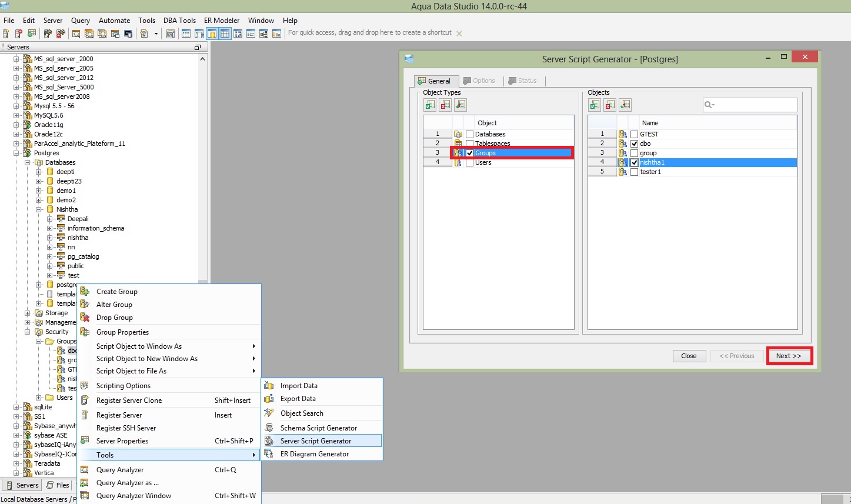This screenshot has height=504, width=851.
Task: Expand the demo1 database node
Action: [x=39, y=191]
